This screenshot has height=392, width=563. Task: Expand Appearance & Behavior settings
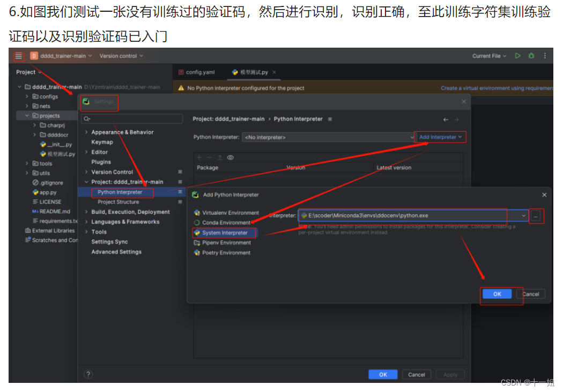[86, 132]
